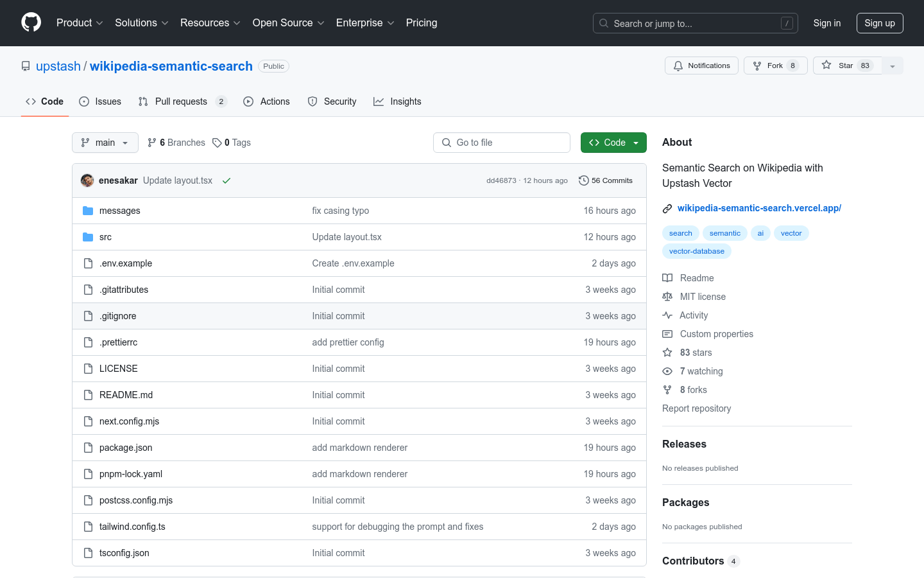Viewport: 924px width, 578px height.
Task: Open tsconfig.json
Action: tap(124, 553)
